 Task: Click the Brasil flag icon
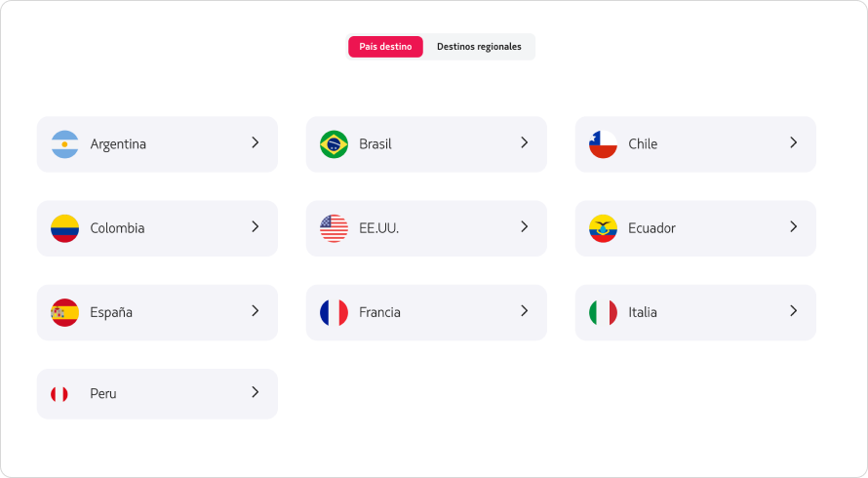(x=334, y=144)
